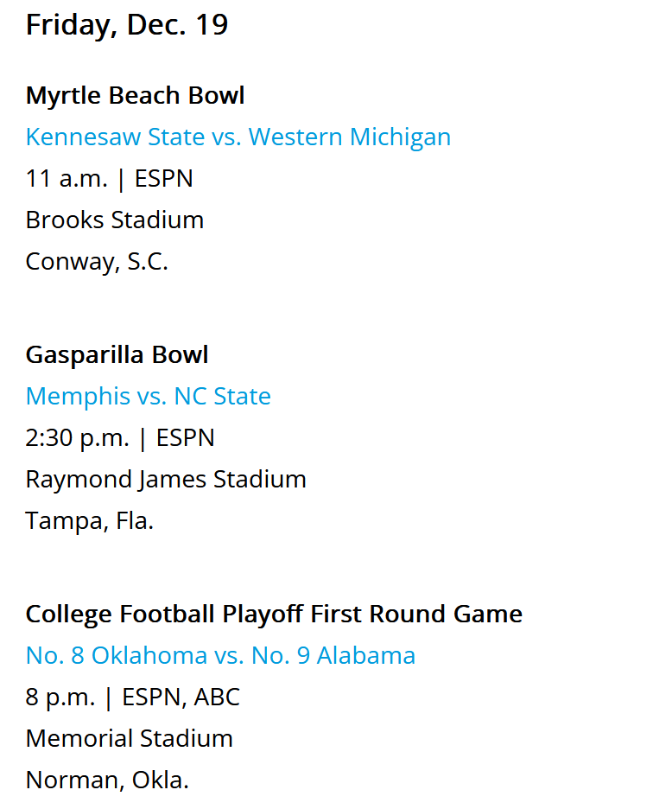Click the Friday, Dec. 19 heading
The image size is (672, 809).
tap(127, 25)
